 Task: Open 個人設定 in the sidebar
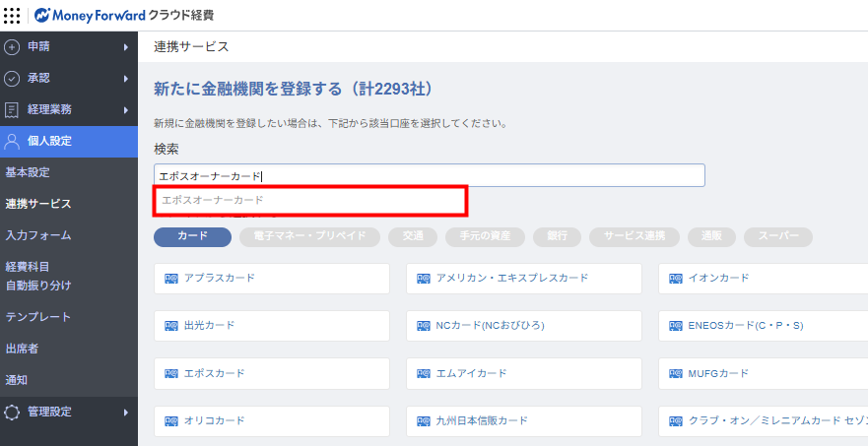point(69,141)
